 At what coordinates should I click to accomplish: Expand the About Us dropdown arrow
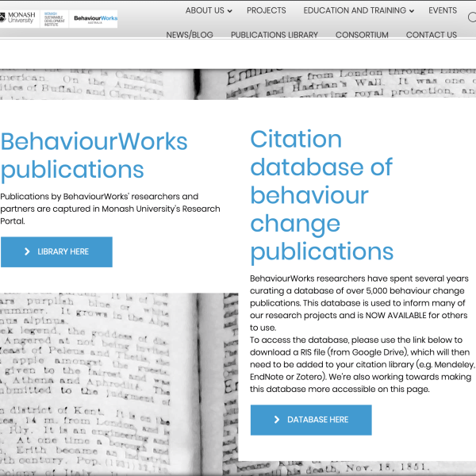pyautogui.click(x=230, y=11)
